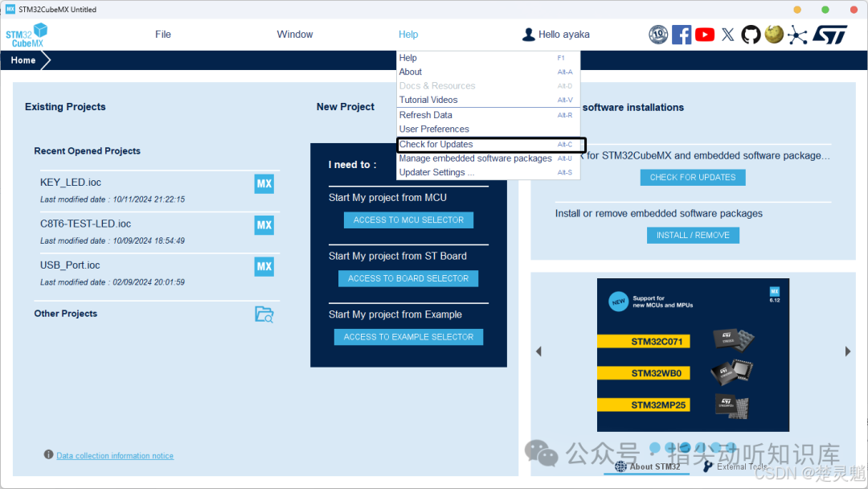Open the File menu
This screenshot has width=868, height=489.
coord(162,35)
